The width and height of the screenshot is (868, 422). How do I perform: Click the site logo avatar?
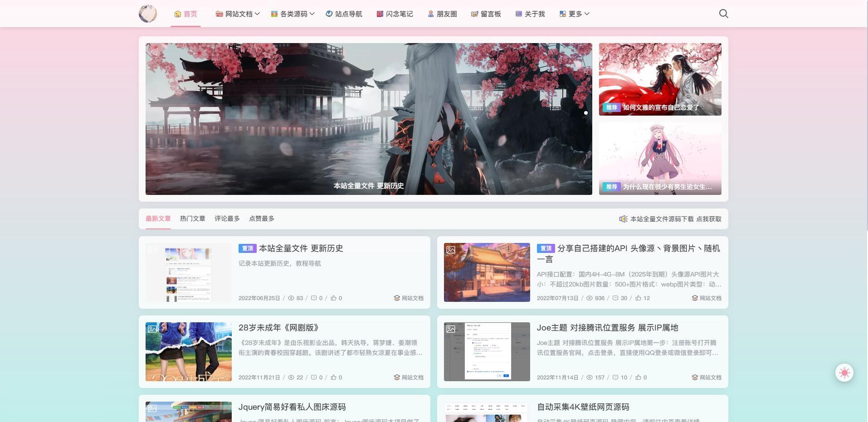pyautogui.click(x=148, y=14)
